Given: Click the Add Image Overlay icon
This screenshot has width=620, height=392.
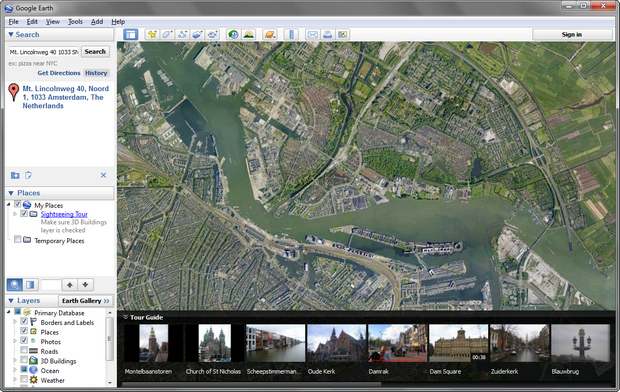Looking at the screenshot, I should [x=197, y=34].
